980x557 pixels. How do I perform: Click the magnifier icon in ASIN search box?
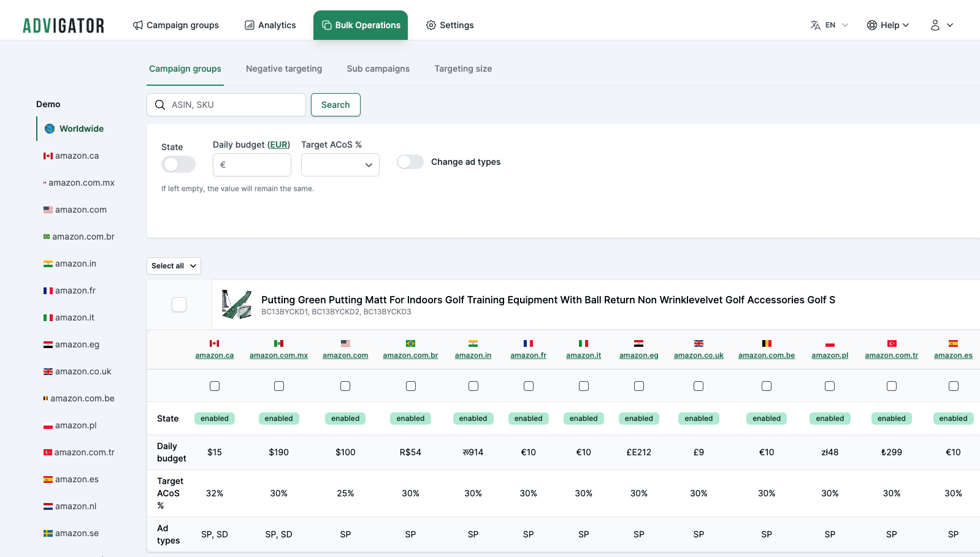point(160,105)
